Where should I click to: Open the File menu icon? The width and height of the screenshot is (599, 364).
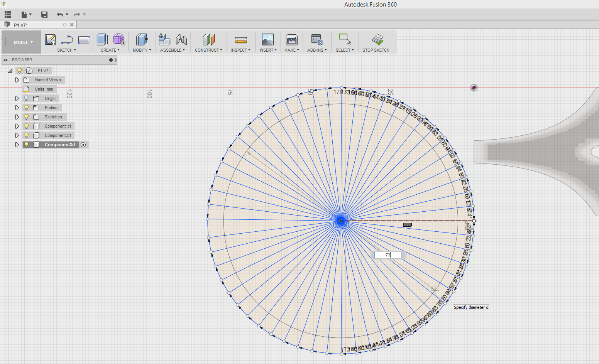pos(24,15)
